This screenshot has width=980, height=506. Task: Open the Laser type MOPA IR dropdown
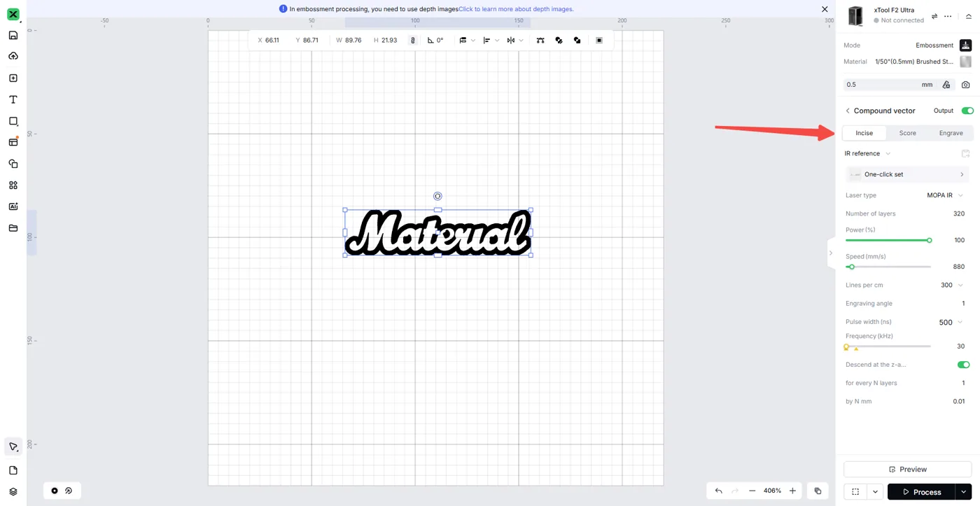(945, 195)
